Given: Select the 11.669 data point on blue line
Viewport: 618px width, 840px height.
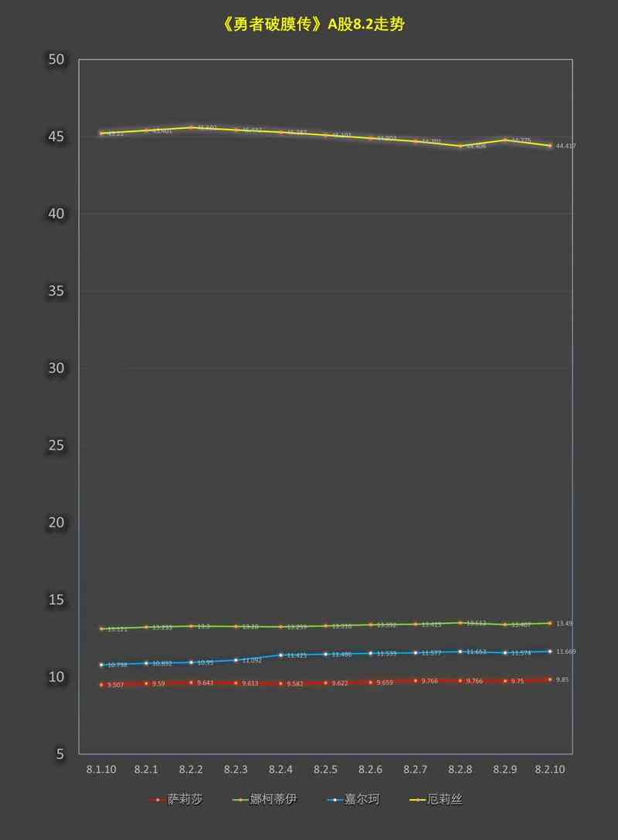Looking at the screenshot, I should pyautogui.click(x=549, y=652).
